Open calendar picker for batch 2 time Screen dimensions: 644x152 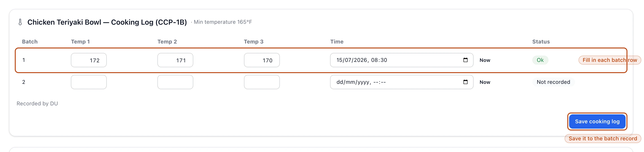[x=465, y=82]
